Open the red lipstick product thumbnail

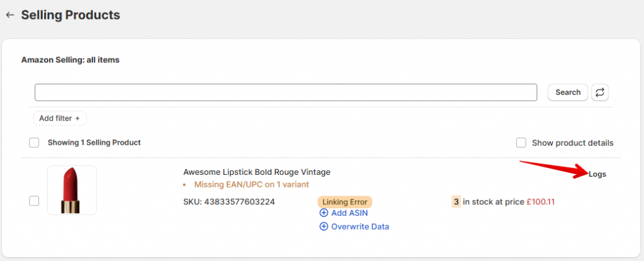pyautogui.click(x=72, y=191)
